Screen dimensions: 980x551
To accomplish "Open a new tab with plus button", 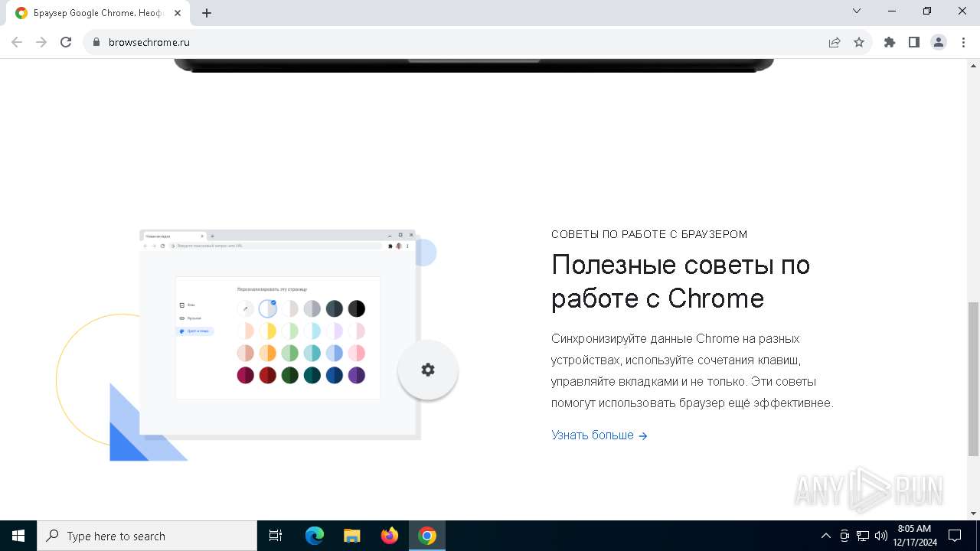I will [x=207, y=13].
